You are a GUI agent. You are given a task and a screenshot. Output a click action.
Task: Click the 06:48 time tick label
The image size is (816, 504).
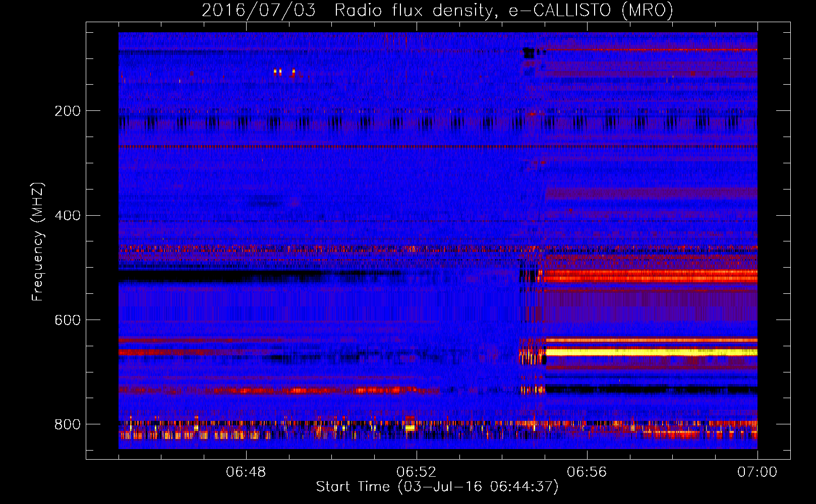(246, 472)
